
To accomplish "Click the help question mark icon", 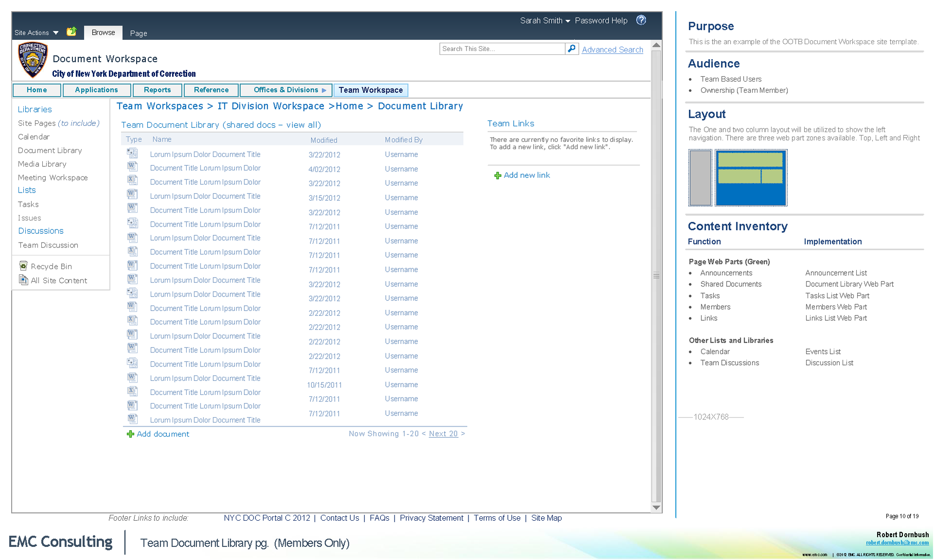I will click(x=641, y=20).
